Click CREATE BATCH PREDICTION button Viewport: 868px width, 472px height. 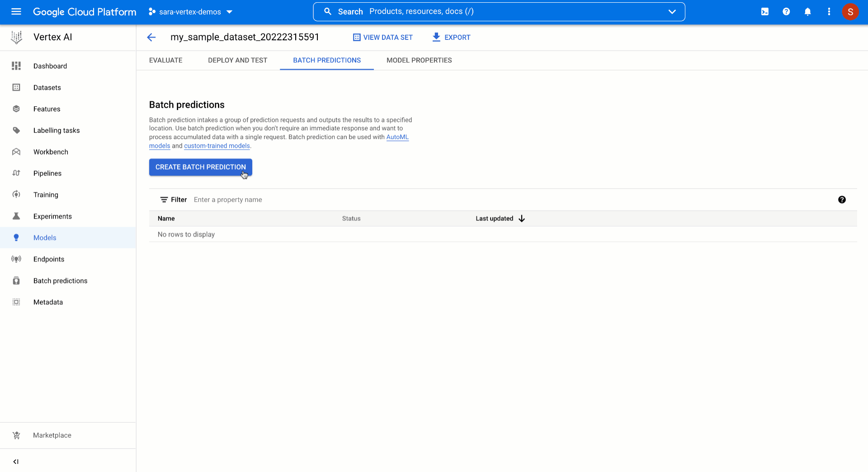[201, 167]
